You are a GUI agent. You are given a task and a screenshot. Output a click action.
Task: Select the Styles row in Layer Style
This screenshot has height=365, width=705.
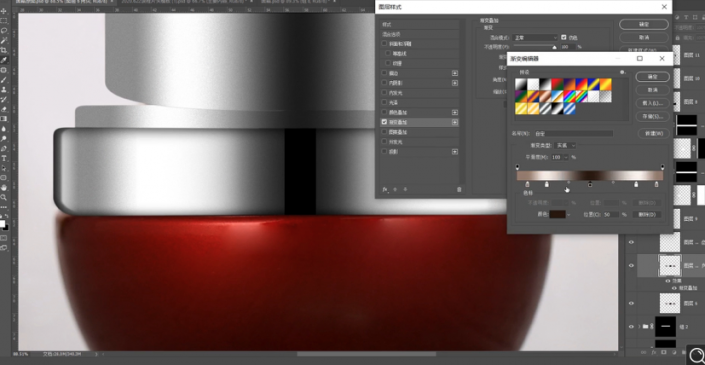[x=419, y=24]
